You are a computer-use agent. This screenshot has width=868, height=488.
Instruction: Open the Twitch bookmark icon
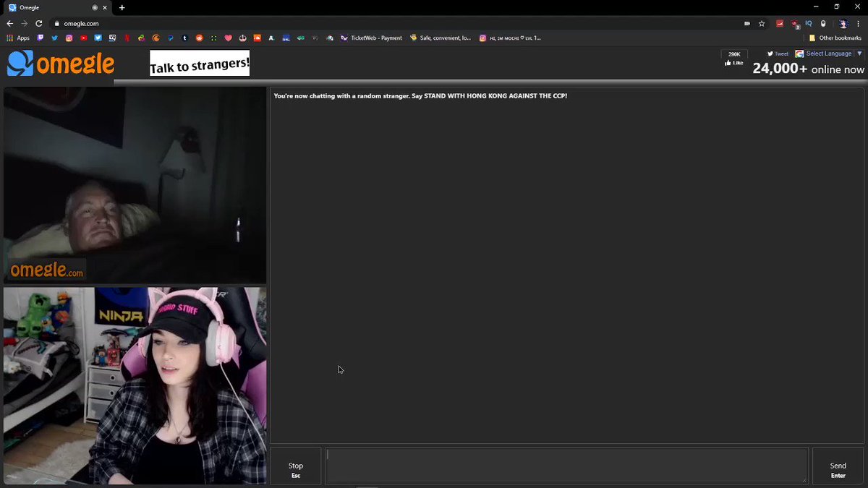click(41, 38)
